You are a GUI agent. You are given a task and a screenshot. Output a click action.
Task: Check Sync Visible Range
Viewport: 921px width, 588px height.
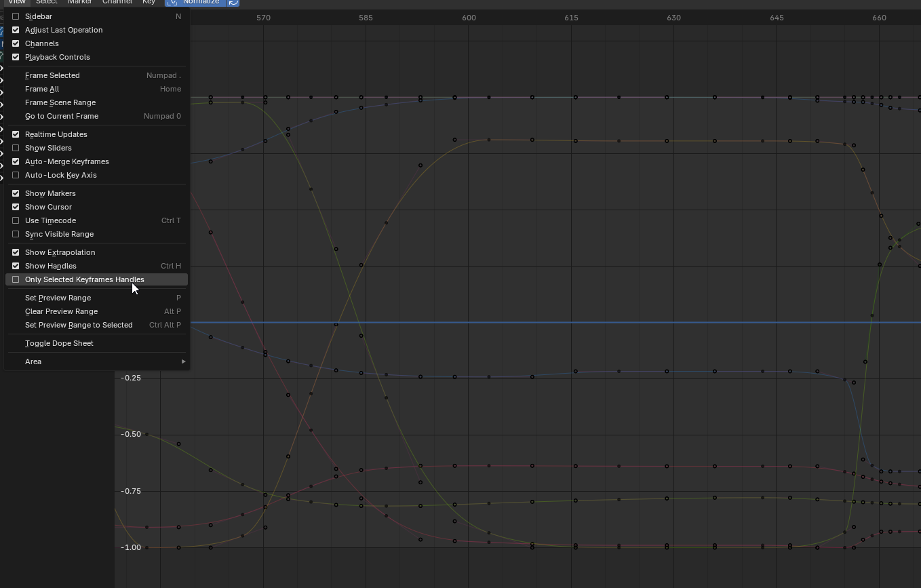point(16,234)
